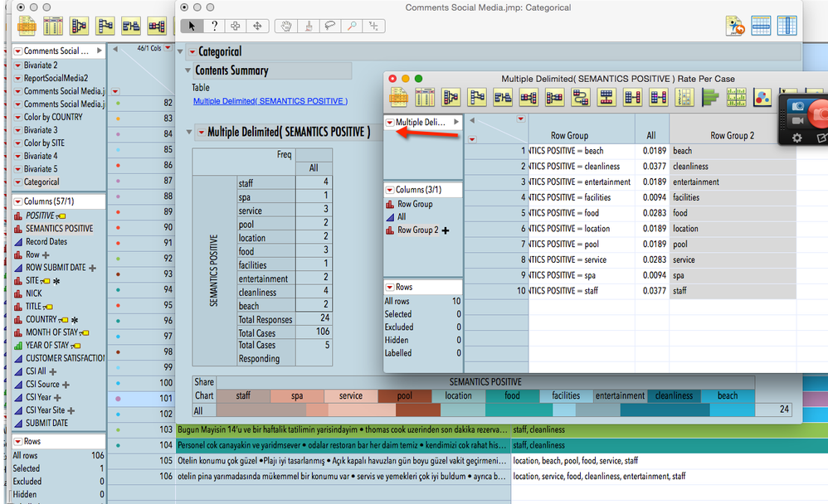This screenshot has height=504, width=828.
Task: Click Total Responses value 24
Action: [324, 318]
